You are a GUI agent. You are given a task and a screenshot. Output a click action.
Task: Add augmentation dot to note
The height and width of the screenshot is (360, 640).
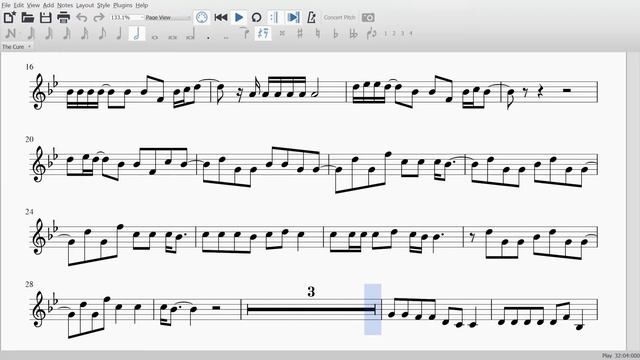(x=209, y=37)
